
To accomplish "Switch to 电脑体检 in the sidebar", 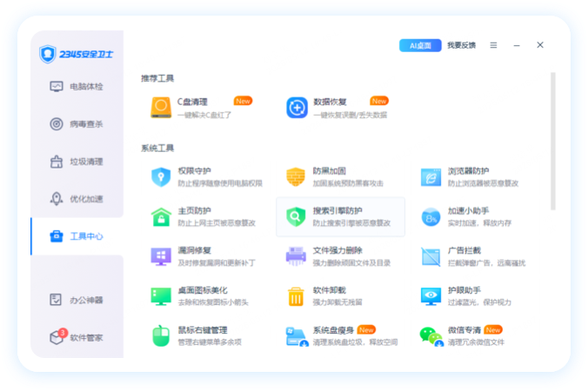I will 77,87.
